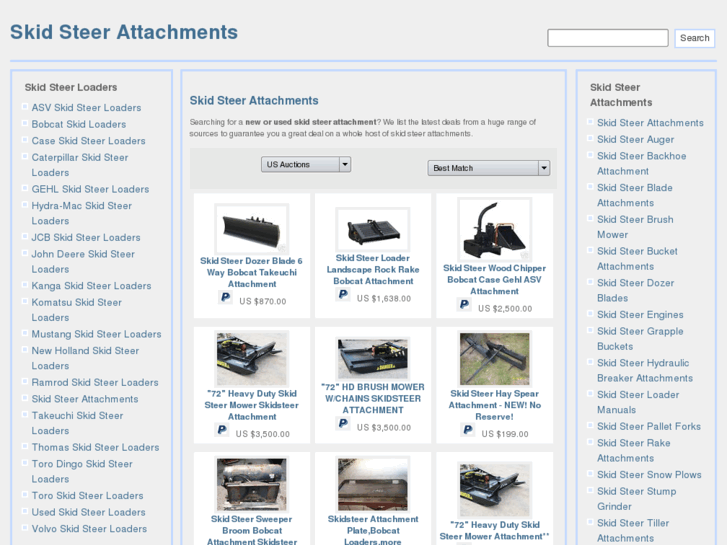727x545 pixels.
Task: Open Skid Steer Hay Spear Attachment link
Action: point(494,405)
